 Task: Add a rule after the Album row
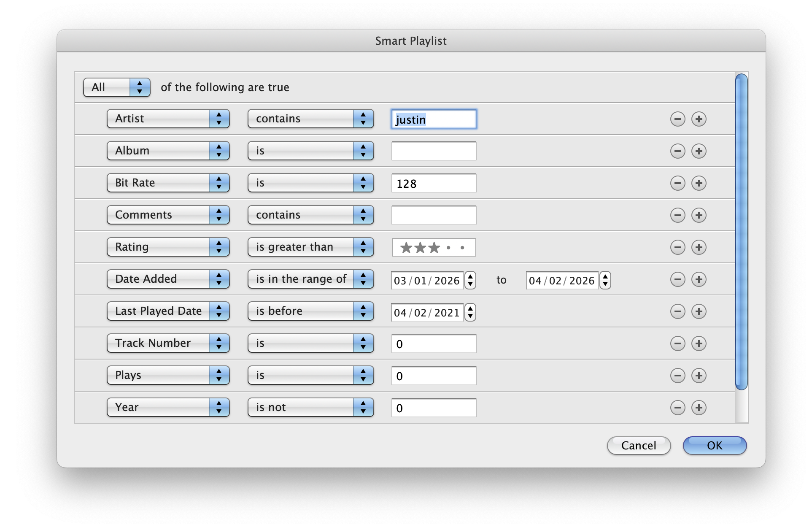click(x=699, y=151)
